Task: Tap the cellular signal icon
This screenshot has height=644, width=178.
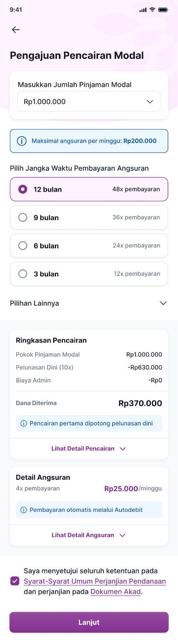Action: point(143,10)
